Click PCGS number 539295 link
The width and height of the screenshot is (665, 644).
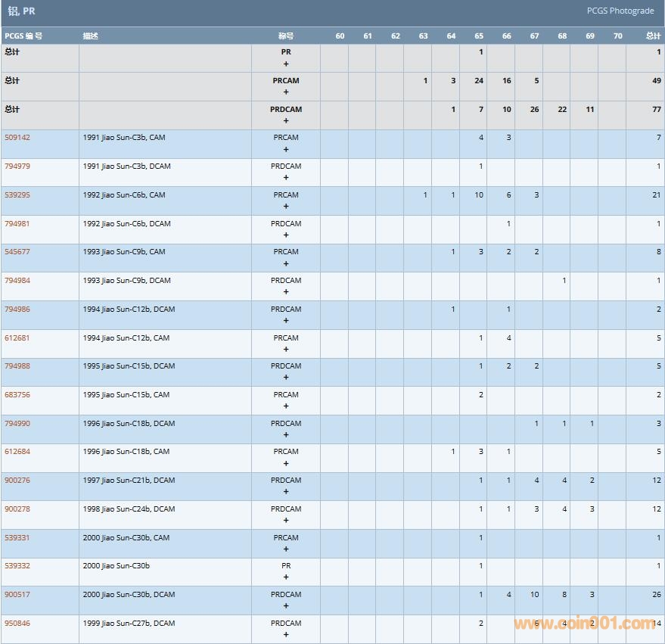click(x=17, y=195)
